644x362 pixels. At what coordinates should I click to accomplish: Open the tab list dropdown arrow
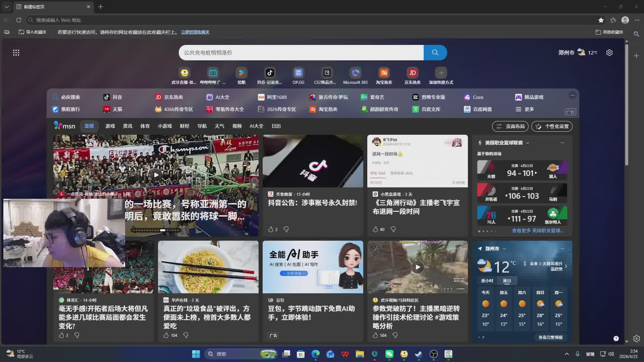[x=6, y=7]
